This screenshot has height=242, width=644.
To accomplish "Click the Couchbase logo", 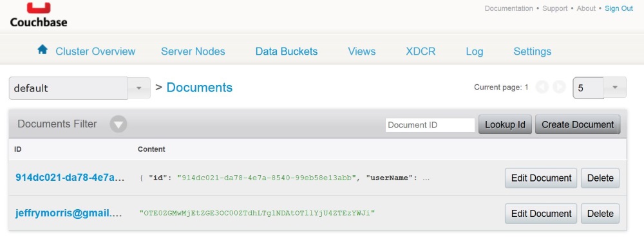I will coord(39,15).
